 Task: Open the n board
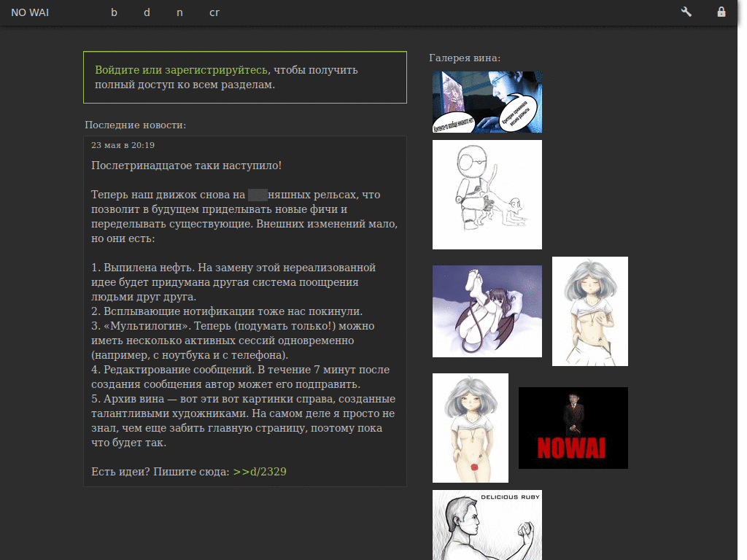(x=179, y=12)
